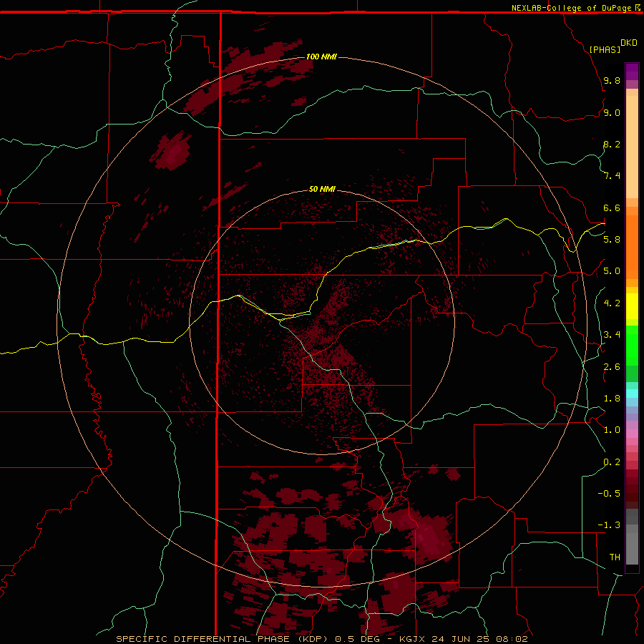The width and height of the screenshot is (644, 644).
Task: Click the 7.4 scale value
Action: 612,176
